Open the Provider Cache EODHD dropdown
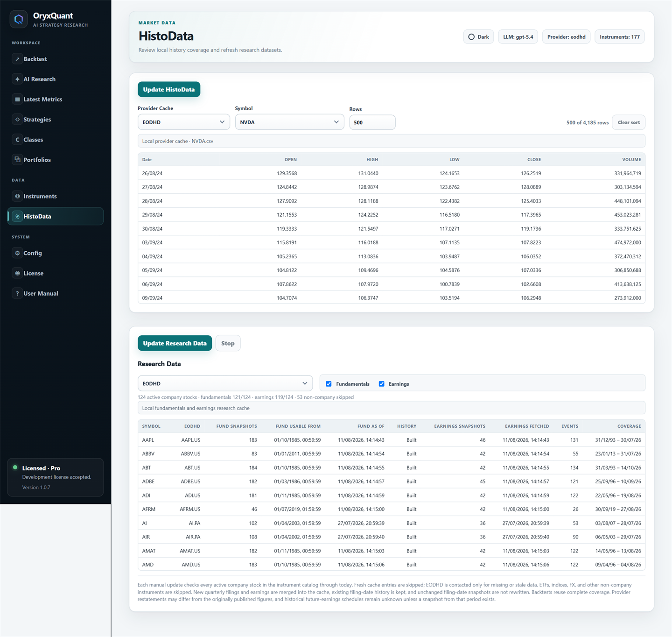 pos(184,122)
